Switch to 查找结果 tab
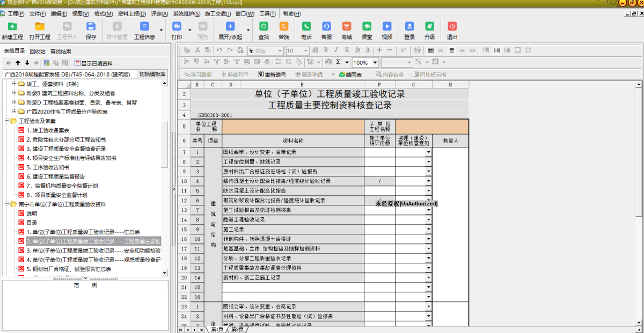The image size is (644, 333). pyautogui.click(x=61, y=51)
